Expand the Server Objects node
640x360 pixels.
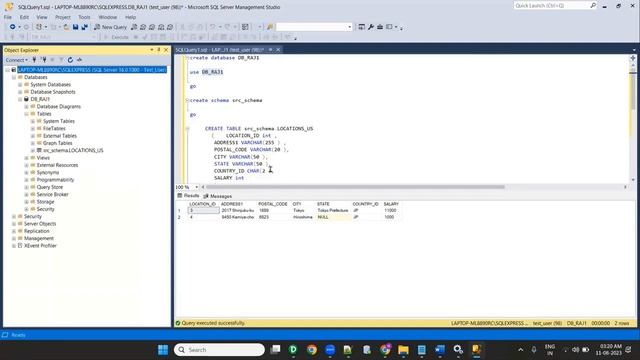coord(14,224)
